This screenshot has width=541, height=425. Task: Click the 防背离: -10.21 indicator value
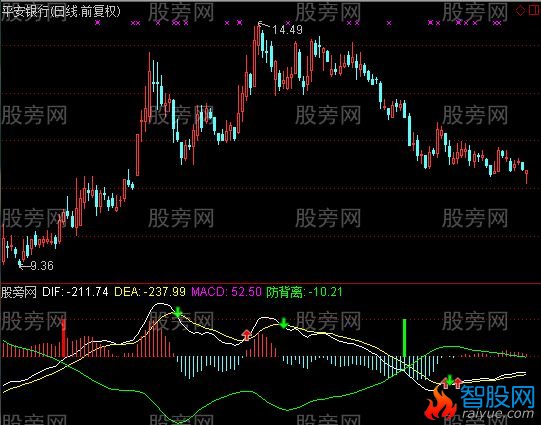(304, 292)
